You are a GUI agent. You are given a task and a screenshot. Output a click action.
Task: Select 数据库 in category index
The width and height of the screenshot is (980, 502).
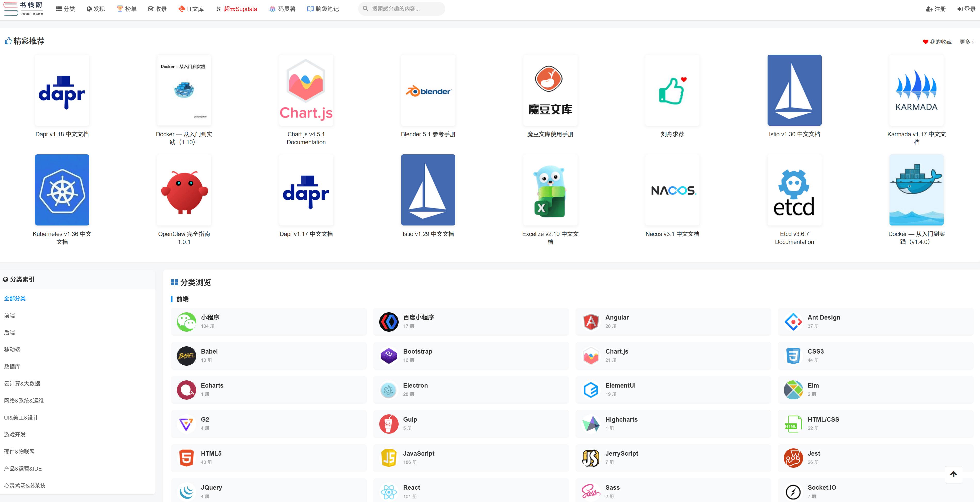pyautogui.click(x=12, y=367)
